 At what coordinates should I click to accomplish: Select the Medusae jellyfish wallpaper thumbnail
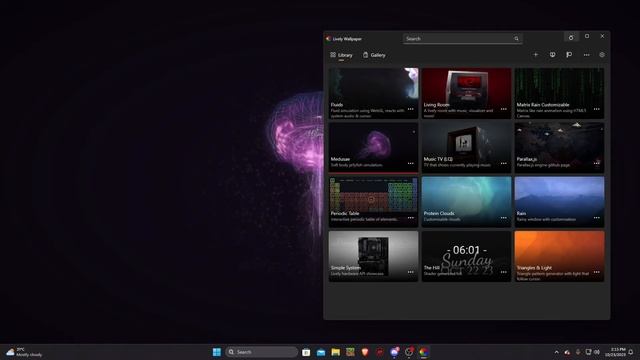(373, 147)
